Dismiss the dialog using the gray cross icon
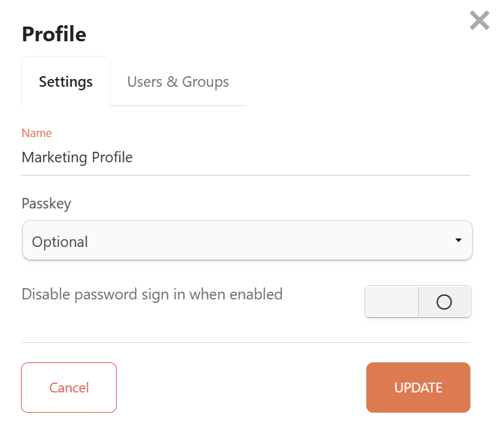Image resolution: width=504 pixels, height=426 pixels. (480, 20)
